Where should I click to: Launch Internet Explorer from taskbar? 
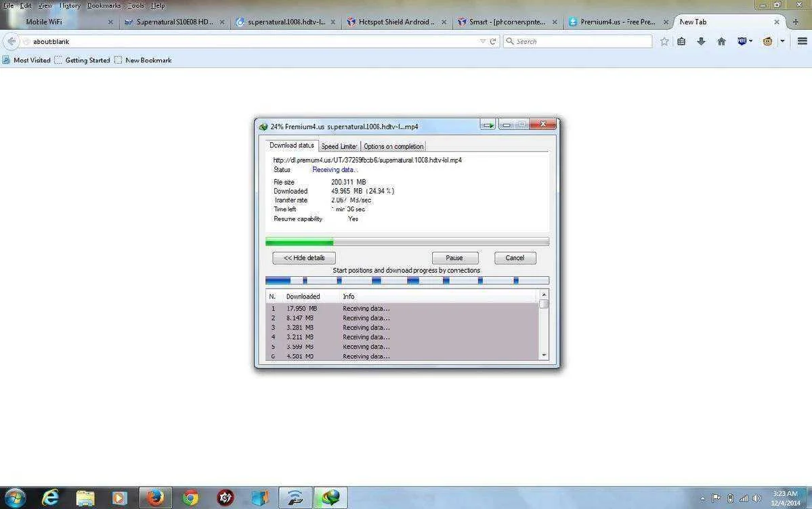pyautogui.click(x=50, y=498)
